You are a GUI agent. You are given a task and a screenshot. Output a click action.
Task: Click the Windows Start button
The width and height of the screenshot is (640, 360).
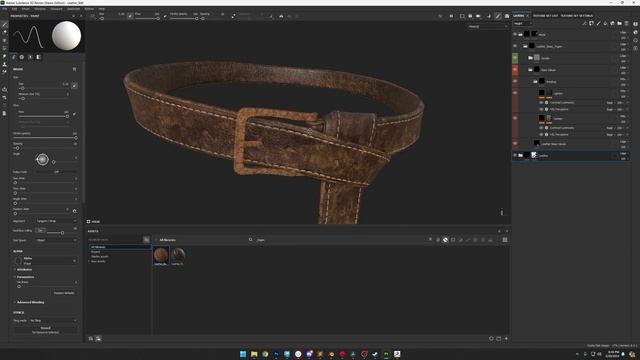pyautogui.click(x=243, y=354)
